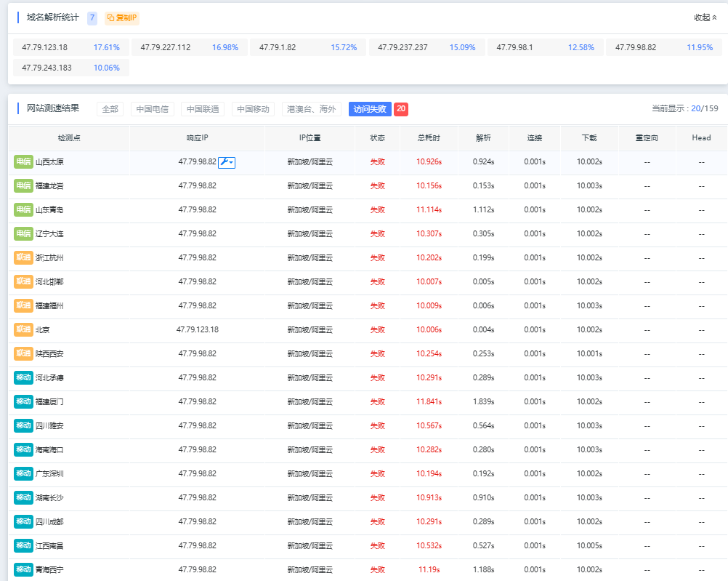The width and height of the screenshot is (728, 581).
Task: Switch to the 中国电信 filter
Action: tap(153, 109)
